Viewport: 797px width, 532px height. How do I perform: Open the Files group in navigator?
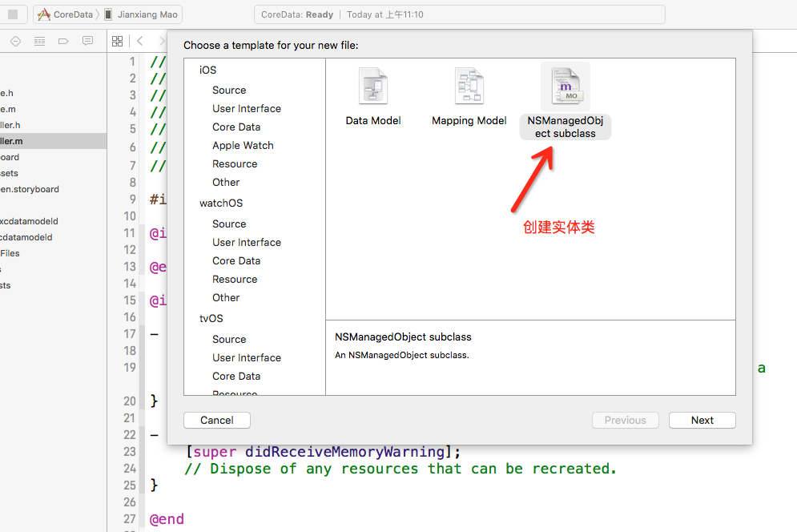(x=10, y=253)
